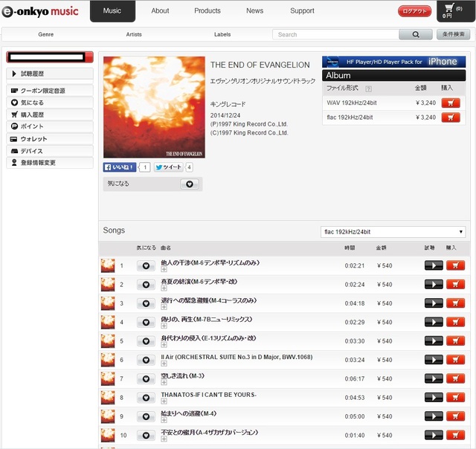Expand details under track 5 title
Image resolution: width=476 pixels, height=449 pixels.
pyautogui.click(x=164, y=345)
